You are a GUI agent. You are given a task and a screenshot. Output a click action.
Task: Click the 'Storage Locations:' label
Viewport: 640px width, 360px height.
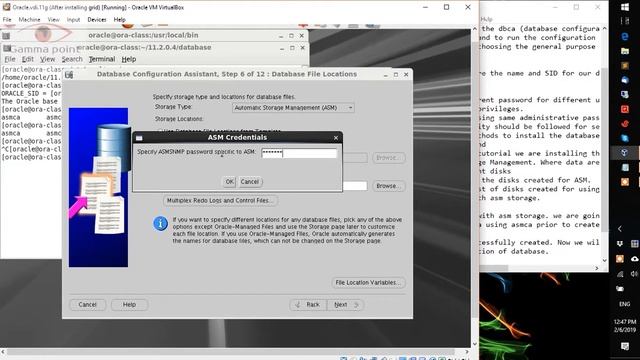pos(179,119)
